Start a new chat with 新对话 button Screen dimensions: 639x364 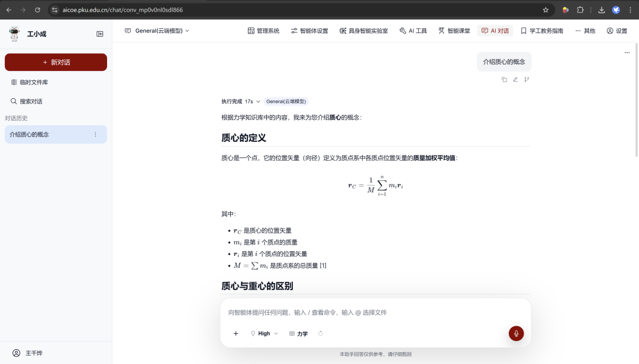(56, 62)
